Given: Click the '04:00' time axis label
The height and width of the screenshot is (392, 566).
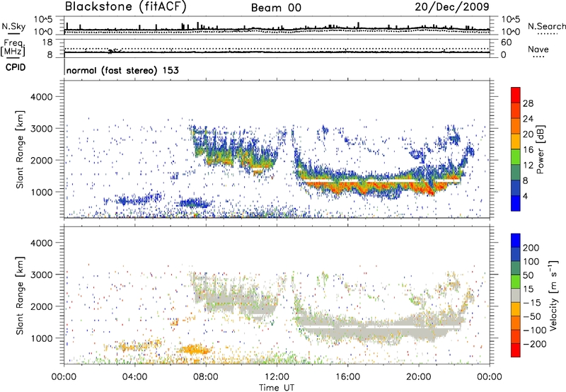Looking at the screenshot, I should (x=135, y=377).
